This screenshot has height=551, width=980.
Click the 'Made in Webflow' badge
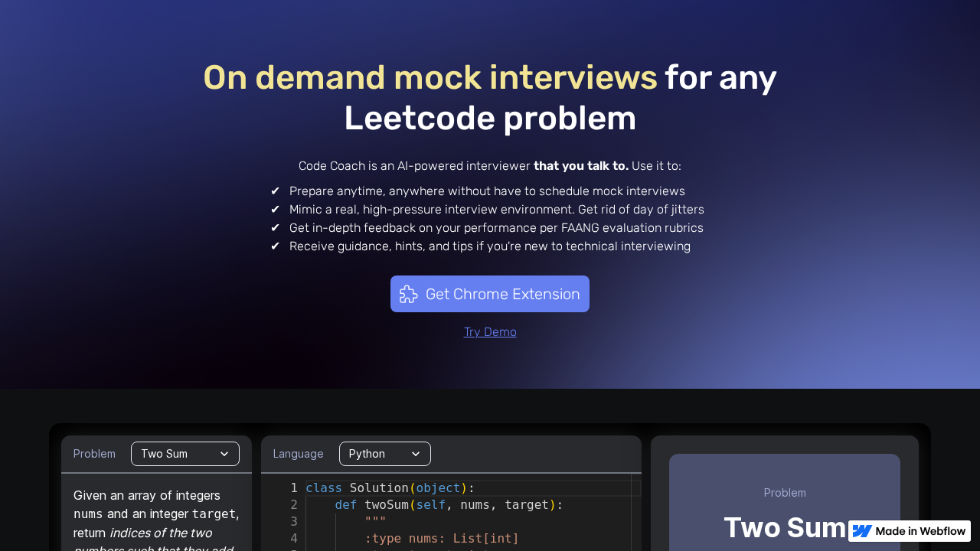910,530
